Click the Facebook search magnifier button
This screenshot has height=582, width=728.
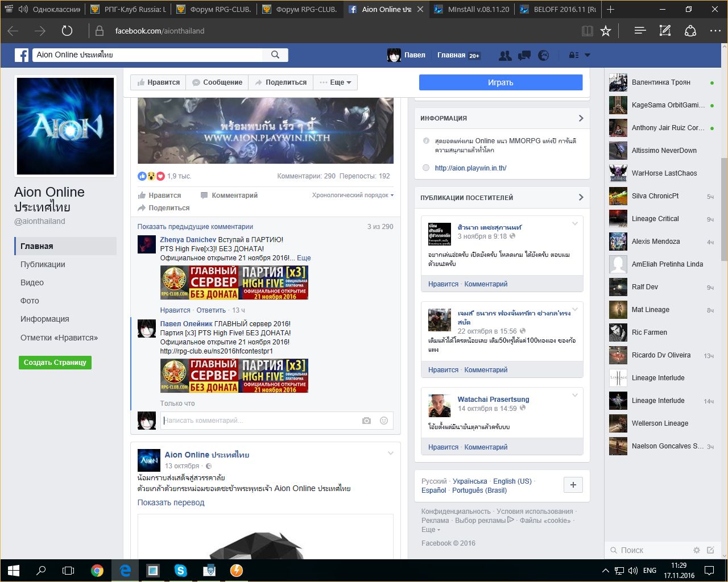275,55
